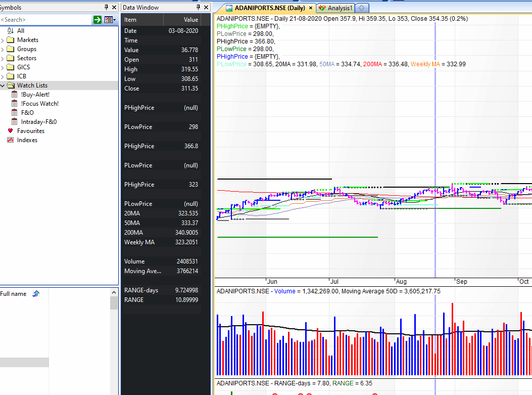Screen dimensions: 532x395
Task: Pin the Data Window panel
Action: coord(198,7)
